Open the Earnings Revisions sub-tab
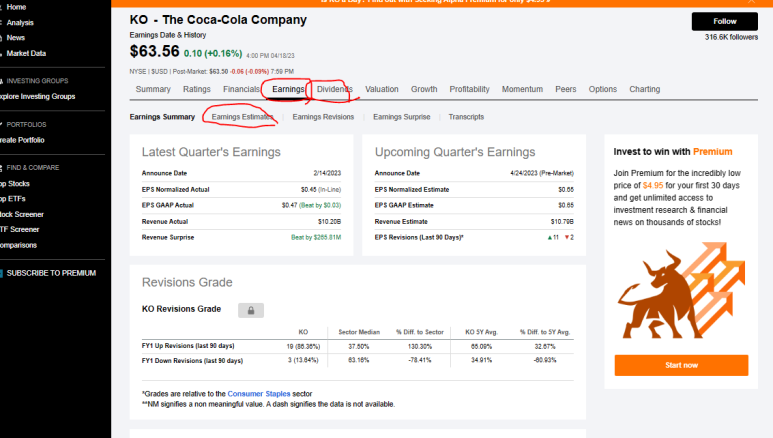Screen dimensions: 773x438 pos(323,117)
